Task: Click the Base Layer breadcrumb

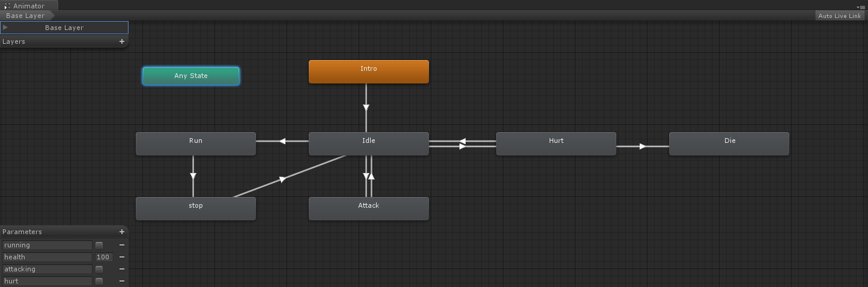Action: (x=25, y=16)
